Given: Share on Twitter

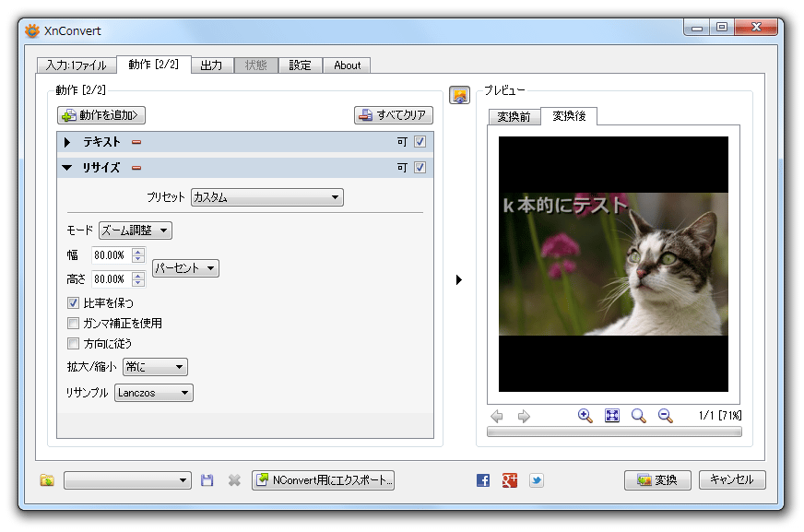Looking at the screenshot, I should click(537, 480).
